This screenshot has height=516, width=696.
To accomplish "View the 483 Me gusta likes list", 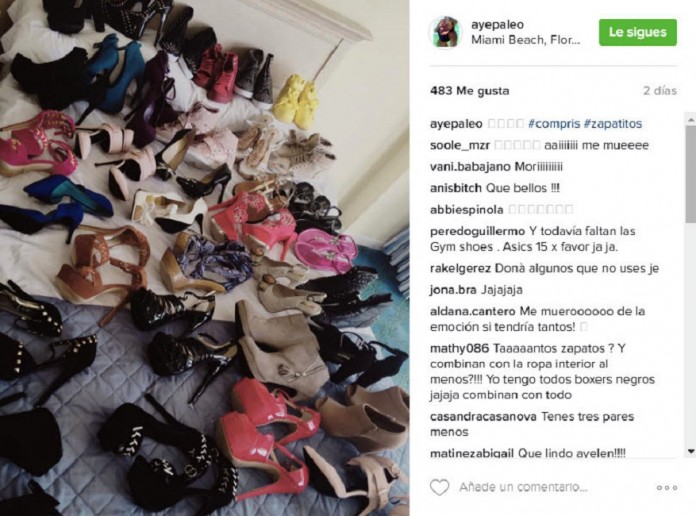I will (469, 91).
